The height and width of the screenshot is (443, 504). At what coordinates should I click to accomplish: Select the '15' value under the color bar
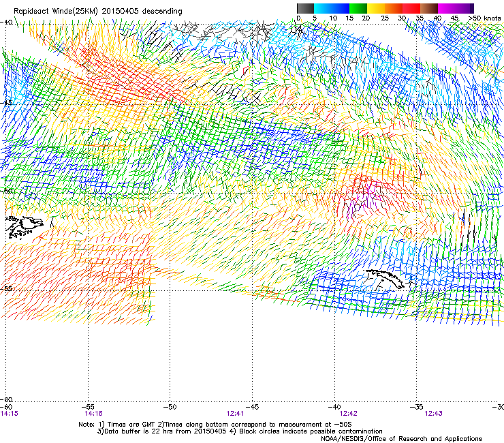tap(349, 18)
